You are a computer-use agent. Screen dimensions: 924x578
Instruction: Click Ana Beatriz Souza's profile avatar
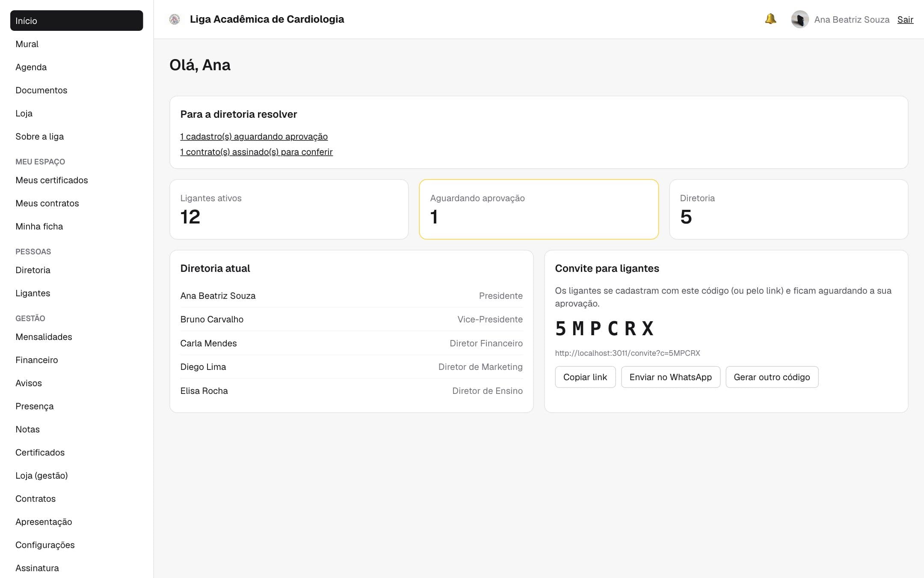[x=800, y=19]
